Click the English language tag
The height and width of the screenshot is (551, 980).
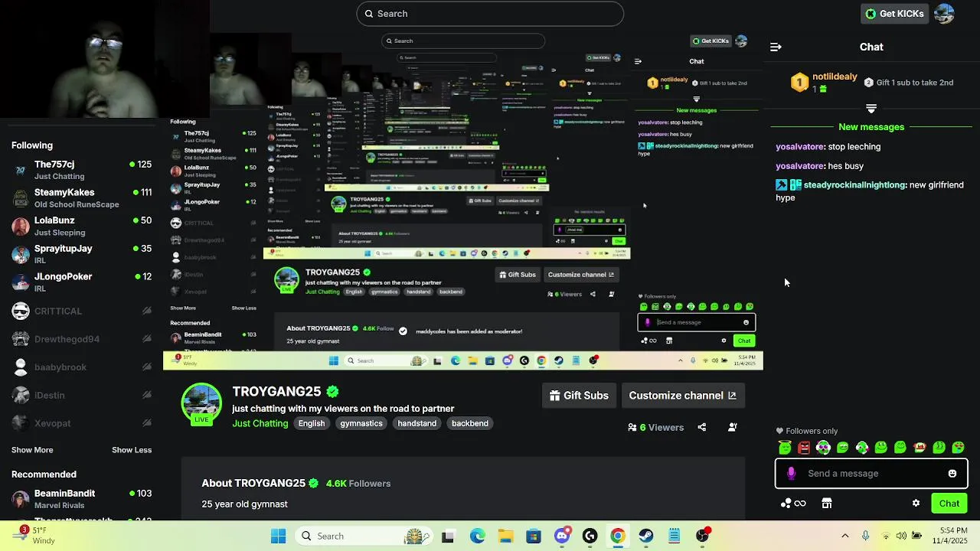pos(312,423)
